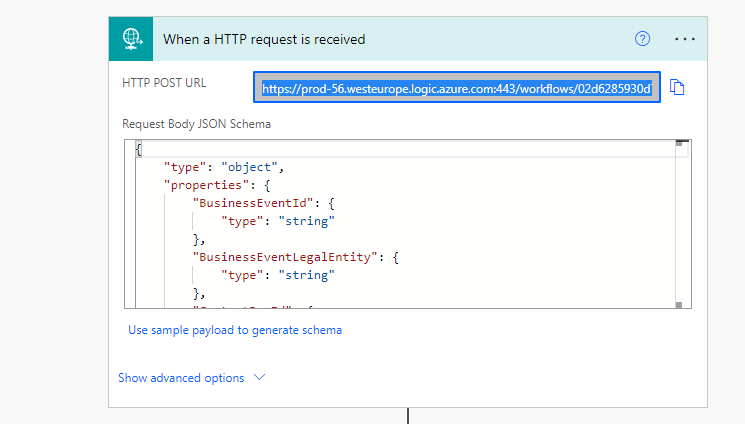Click 'Use sample payload to generate schema'
Viewport: 745px width, 424px height.
pos(235,330)
